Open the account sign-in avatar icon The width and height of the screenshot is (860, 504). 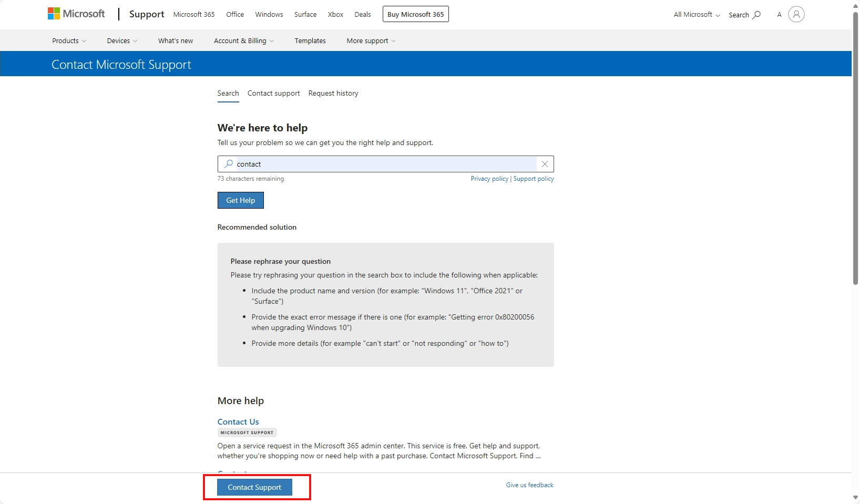click(796, 14)
